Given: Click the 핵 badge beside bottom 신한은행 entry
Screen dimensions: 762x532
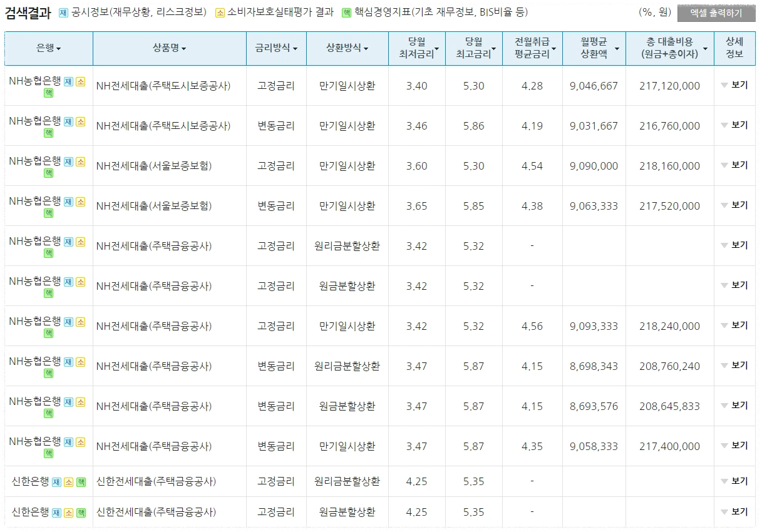Looking at the screenshot, I should [x=81, y=511].
